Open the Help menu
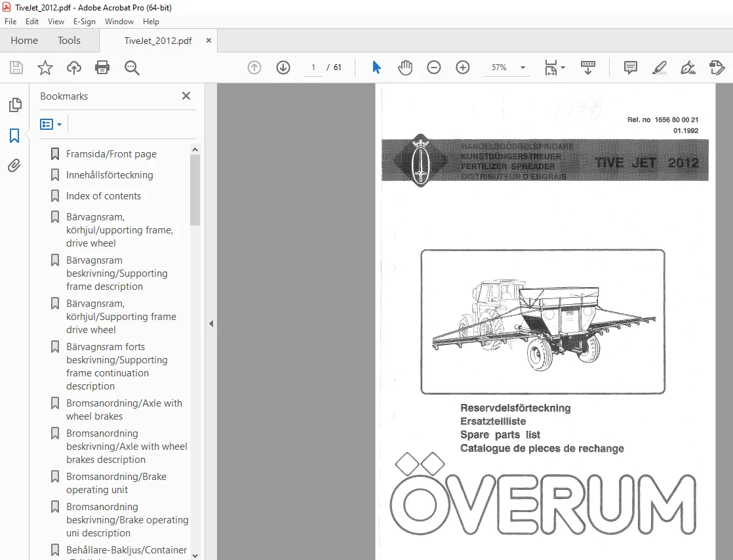 pos(151,22)
